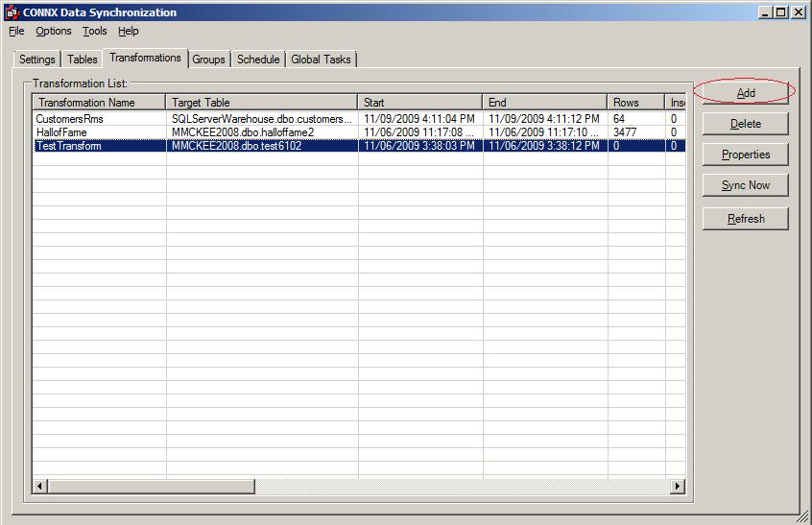The height and width of the screenshot is (525, 812).
Task: Click target table SQLServerWarehouse.dbo.customers cell
Action: [261, 119]
